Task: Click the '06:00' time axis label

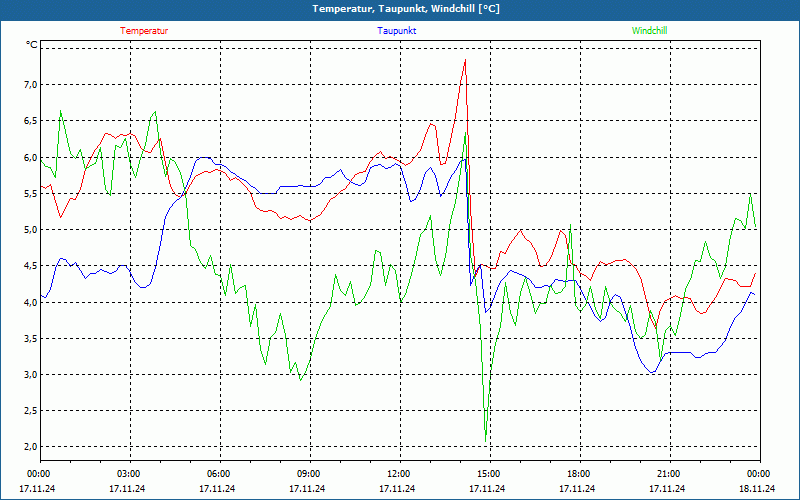Action: pos(219,474)
